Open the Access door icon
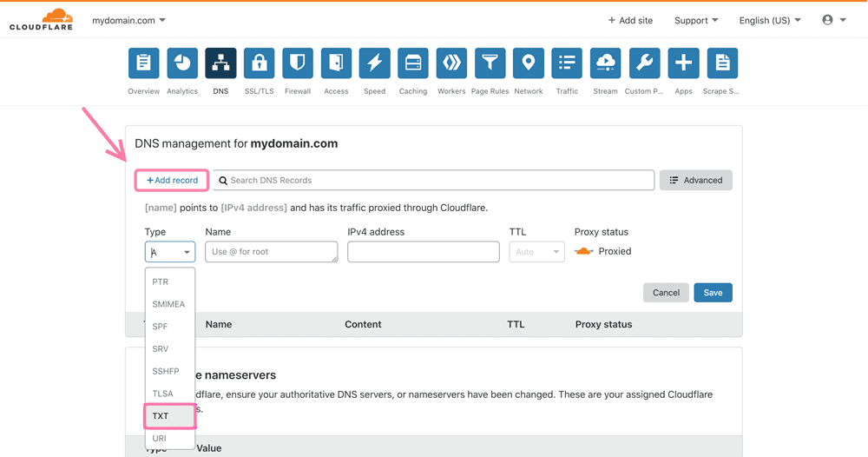868x457 pixels. 336,63
